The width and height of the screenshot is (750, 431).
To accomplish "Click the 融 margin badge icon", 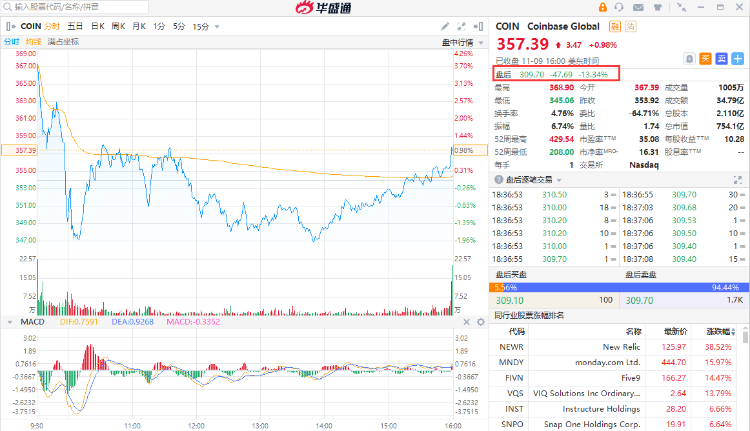I will click(615, 26).
